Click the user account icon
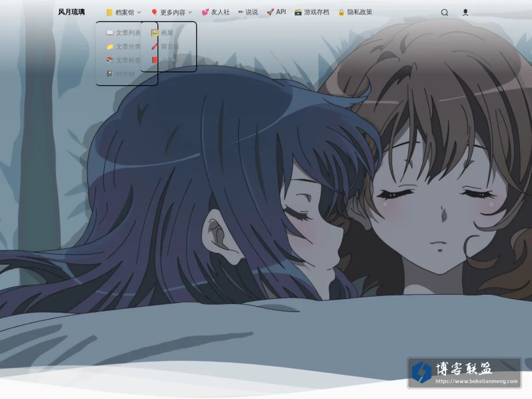The width and height of the screenshot is (532, 399). click(465, 12)
